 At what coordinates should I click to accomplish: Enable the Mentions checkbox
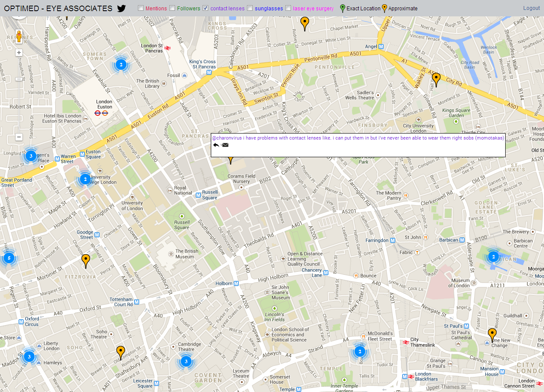(141, 8)
